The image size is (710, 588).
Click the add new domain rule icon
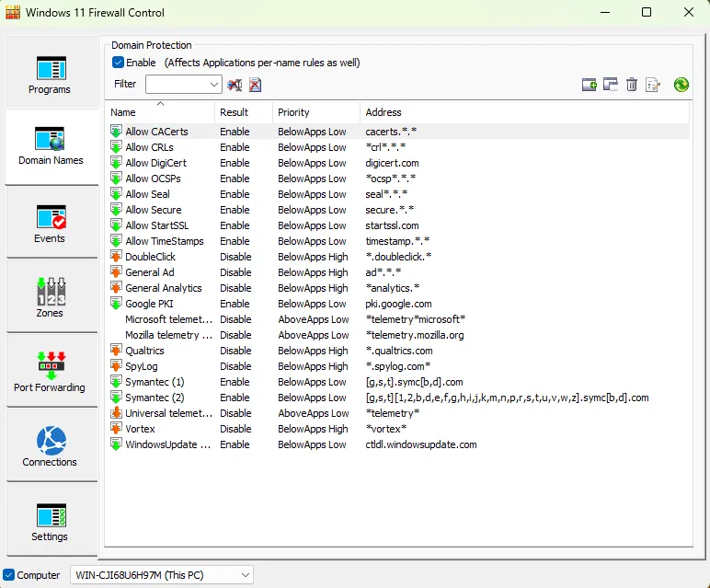(x=590, y=85)
